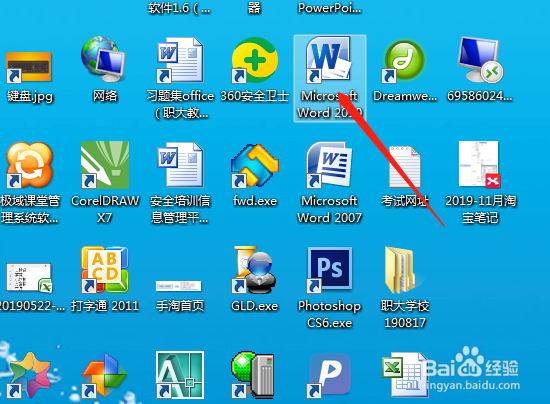Launch the AutoCAD-style A shortcut icon
Image resolution: width=550 pixels, height=404 pixels.
pos(180,375)
